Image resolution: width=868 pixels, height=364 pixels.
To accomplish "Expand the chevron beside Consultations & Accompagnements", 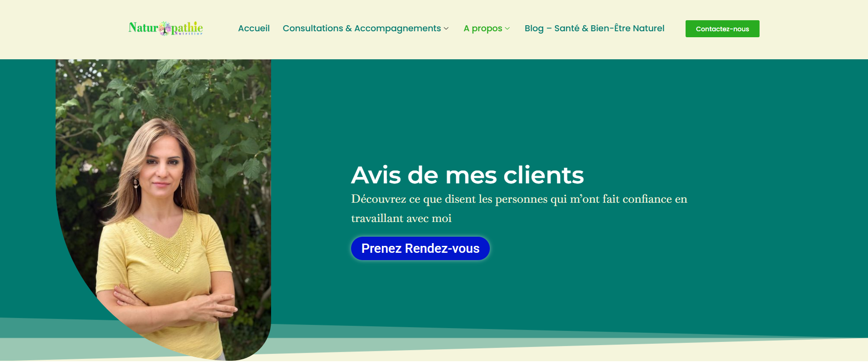I will pos(446,28).
